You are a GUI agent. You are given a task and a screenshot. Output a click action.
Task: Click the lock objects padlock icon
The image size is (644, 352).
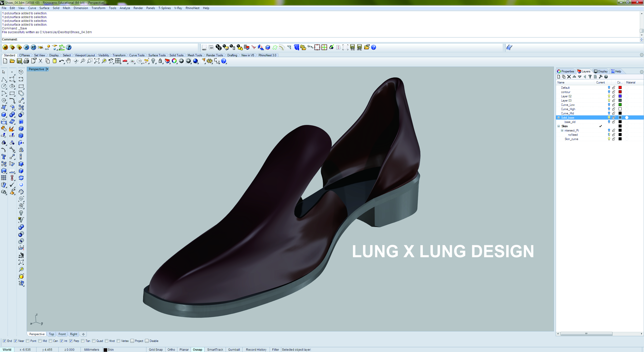(x=160, y=61)
